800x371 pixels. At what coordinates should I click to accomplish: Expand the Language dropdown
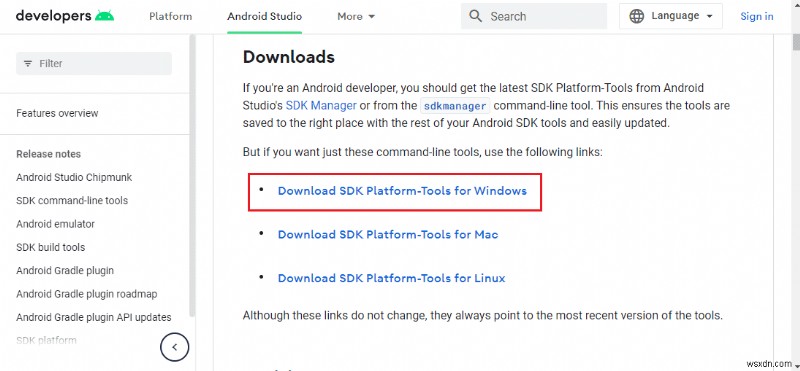670,16
